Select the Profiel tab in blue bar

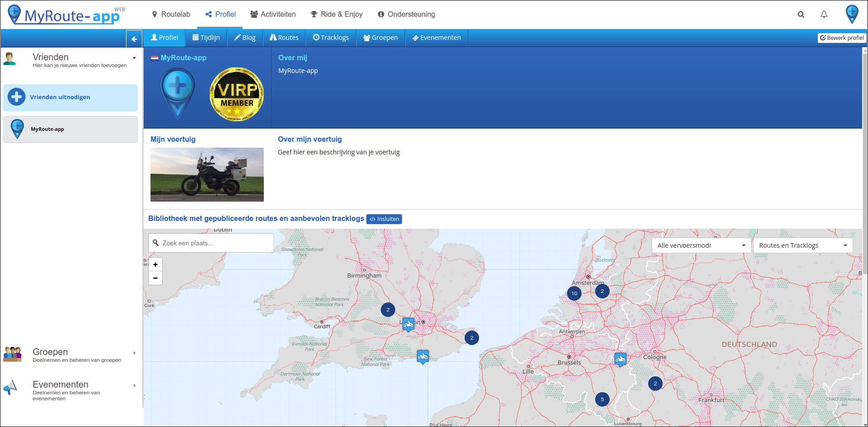[165, 38]
